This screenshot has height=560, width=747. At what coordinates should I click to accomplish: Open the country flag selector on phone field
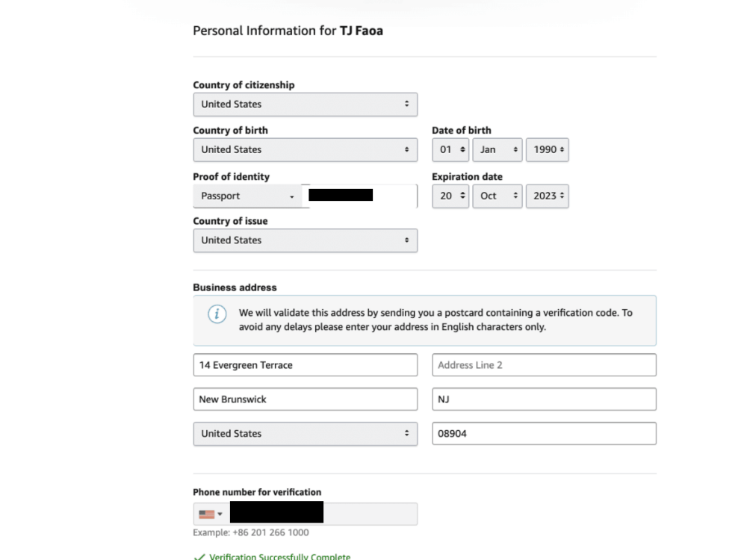click(210, 513)
